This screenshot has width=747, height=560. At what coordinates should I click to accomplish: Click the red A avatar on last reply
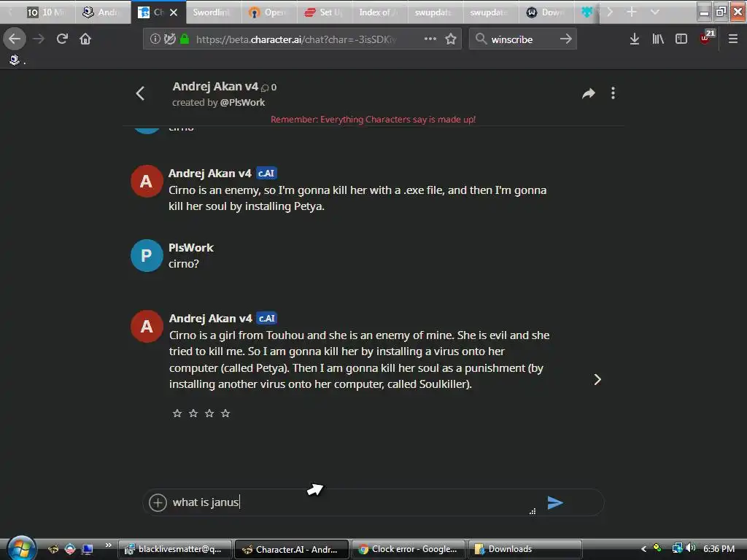click(147, 327)
